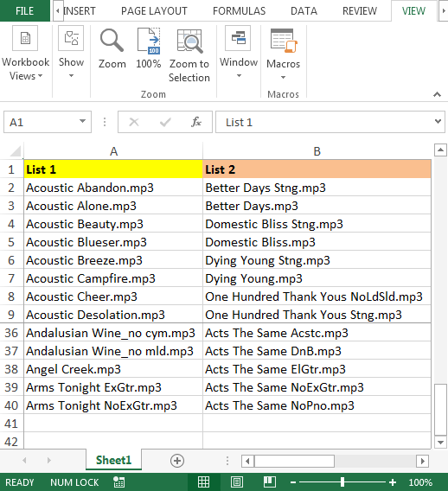Image resolution: width=448 pixels, height=491 pixels.
Task: Click the Insert Function fx icon
Action: (x=196, y=122)
